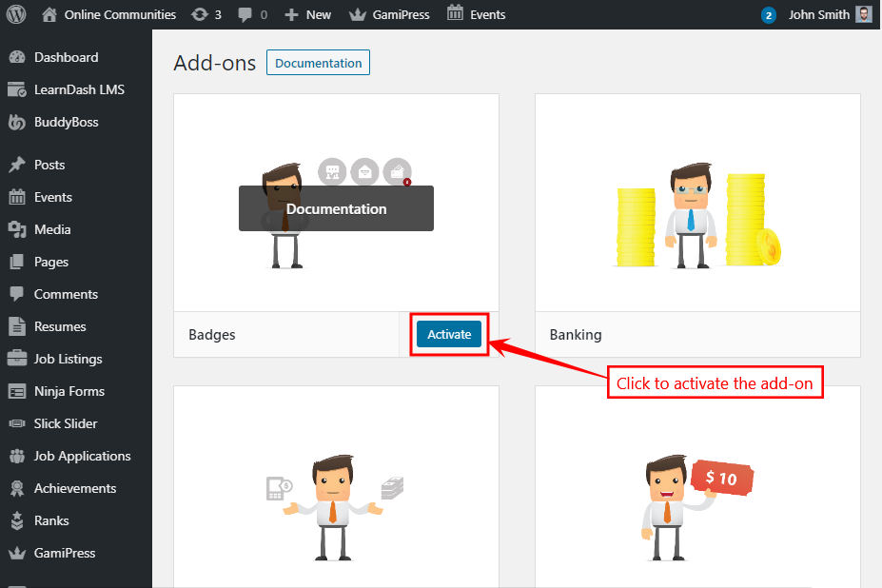The image size is (882, 588).
Task: Open the comments bubble icon in admin bar
Action: [x=245, y=14]
